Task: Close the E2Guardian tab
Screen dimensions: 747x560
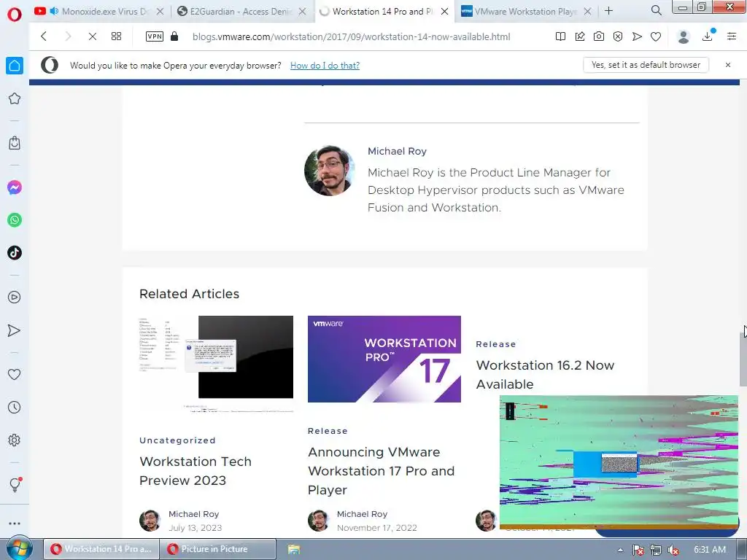Action: coord(302,12)
